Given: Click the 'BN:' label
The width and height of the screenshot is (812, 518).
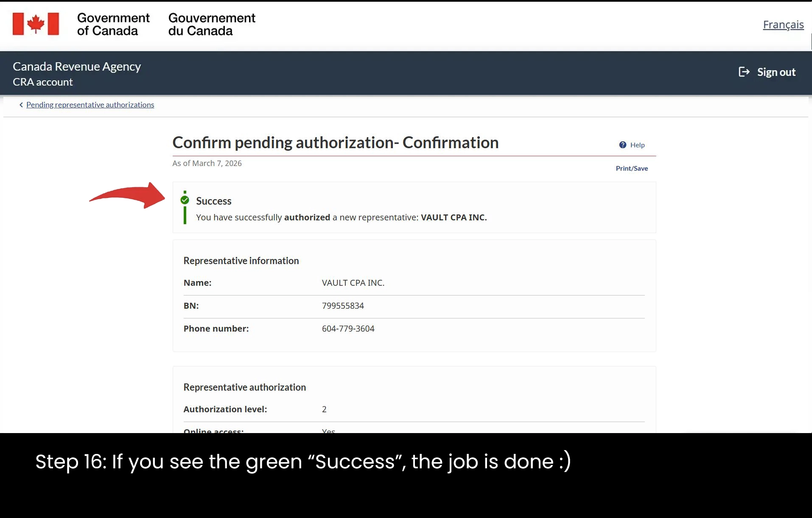Looking at the screenshot, I should [191, 306].
